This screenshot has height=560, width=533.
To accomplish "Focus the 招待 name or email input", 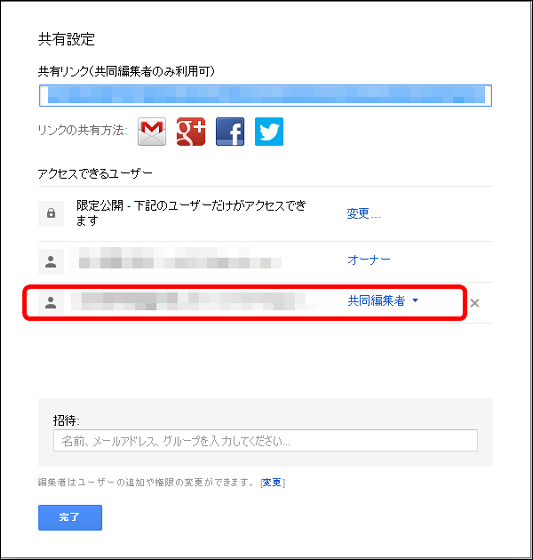I will (265, 441).
